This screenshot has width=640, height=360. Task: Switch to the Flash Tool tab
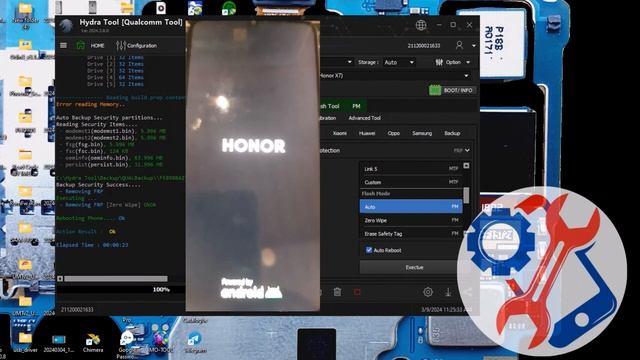click(x=330, y=106)
